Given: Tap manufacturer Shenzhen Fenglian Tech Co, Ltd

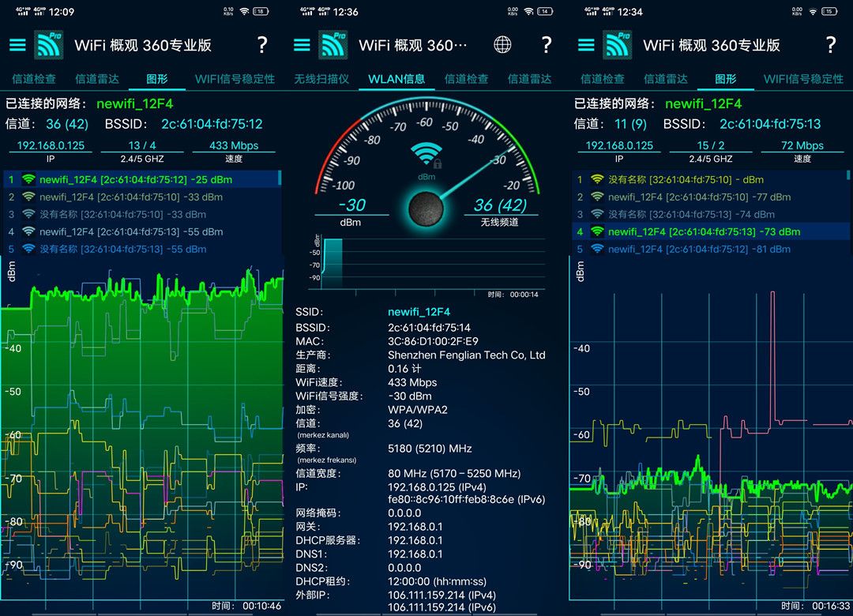Looking at the screenshot, I should click(x=466, y=355).
